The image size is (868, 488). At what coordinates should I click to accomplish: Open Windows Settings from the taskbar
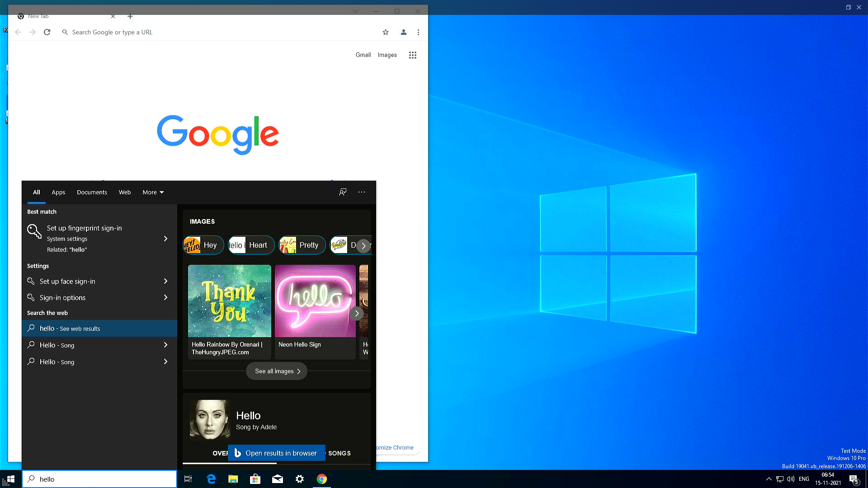pos(300,479)
